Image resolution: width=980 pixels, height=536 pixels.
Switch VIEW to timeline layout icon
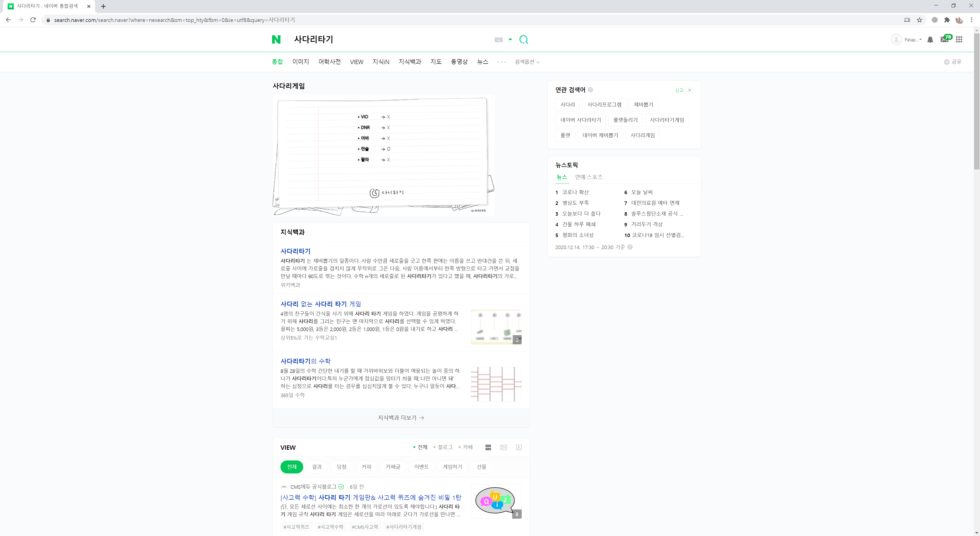[503, 447]
